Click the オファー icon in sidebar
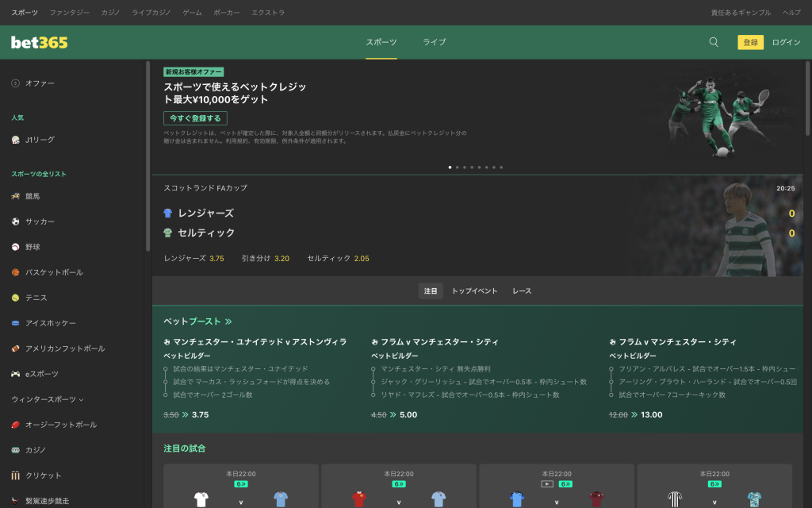The height and width of the screenshot is (508, 812). 16,83
